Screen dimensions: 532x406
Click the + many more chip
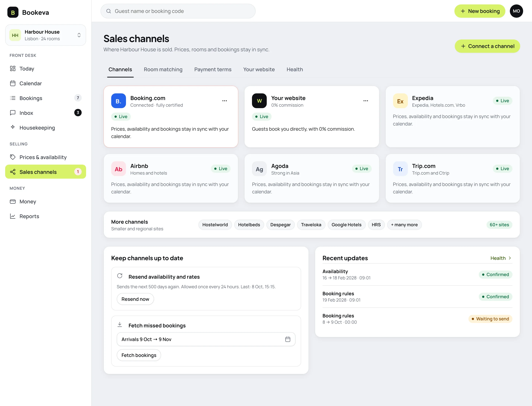(404, 225)
